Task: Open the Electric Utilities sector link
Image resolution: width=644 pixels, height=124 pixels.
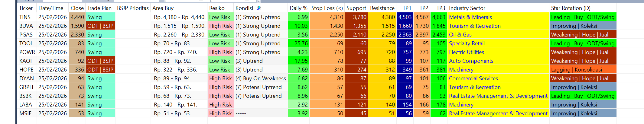Action: click(466, 52)
